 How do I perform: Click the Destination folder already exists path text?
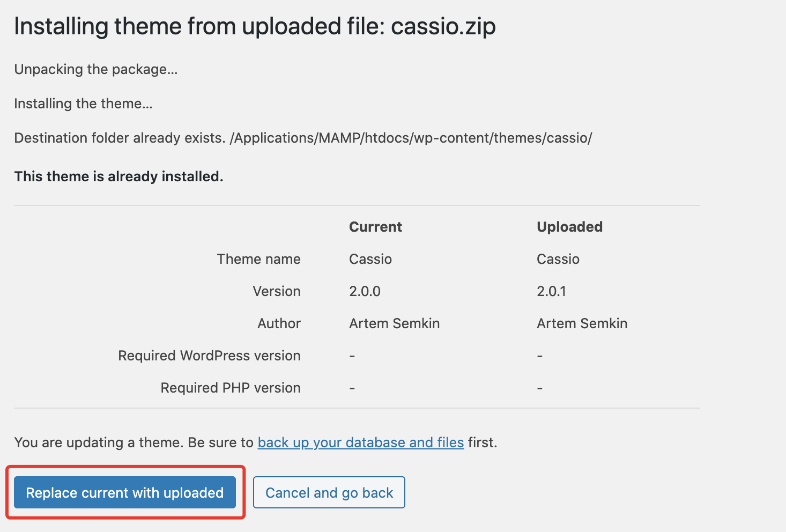click(x=303, y=138)
